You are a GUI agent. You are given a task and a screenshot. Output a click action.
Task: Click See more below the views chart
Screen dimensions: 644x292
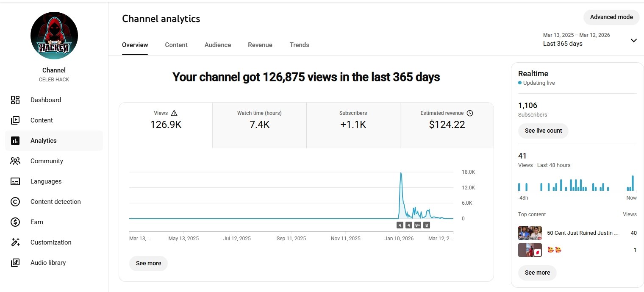pyautogui.click(x=148, y=263)
